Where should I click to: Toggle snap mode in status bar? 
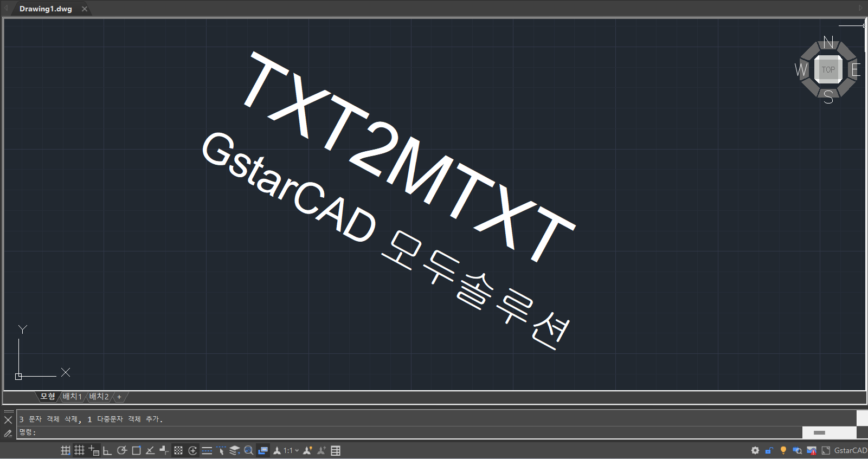coord(66,450)
